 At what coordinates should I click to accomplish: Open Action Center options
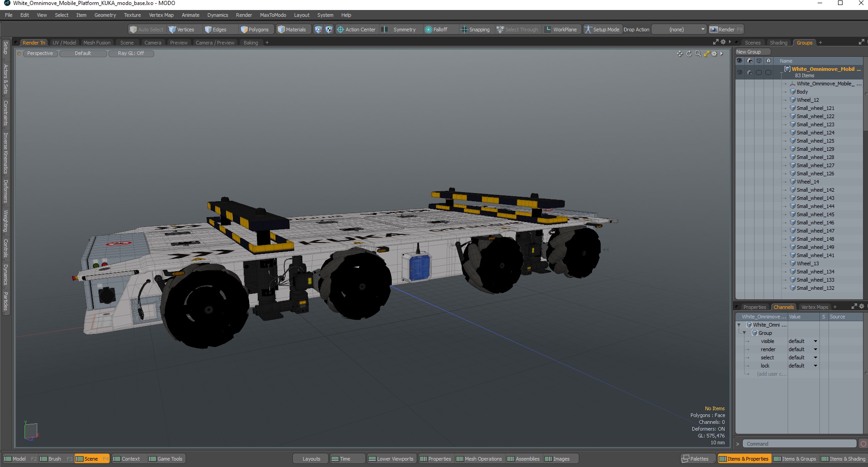(x=356, y=30)
